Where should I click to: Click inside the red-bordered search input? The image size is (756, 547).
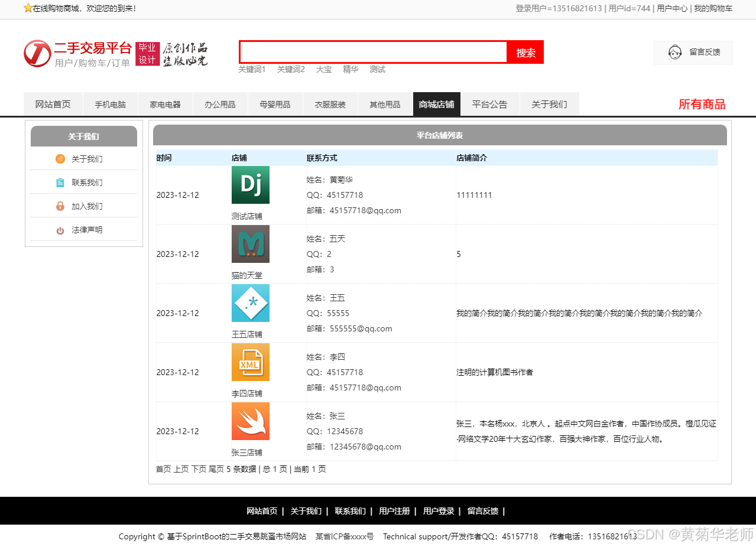(x=372, y=52)
